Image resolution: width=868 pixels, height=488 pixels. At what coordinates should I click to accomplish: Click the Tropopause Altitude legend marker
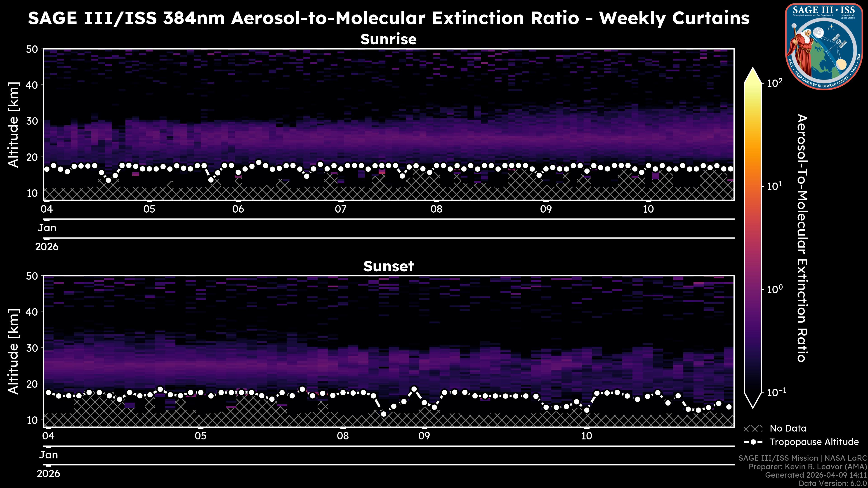click(x=753, y=442)
